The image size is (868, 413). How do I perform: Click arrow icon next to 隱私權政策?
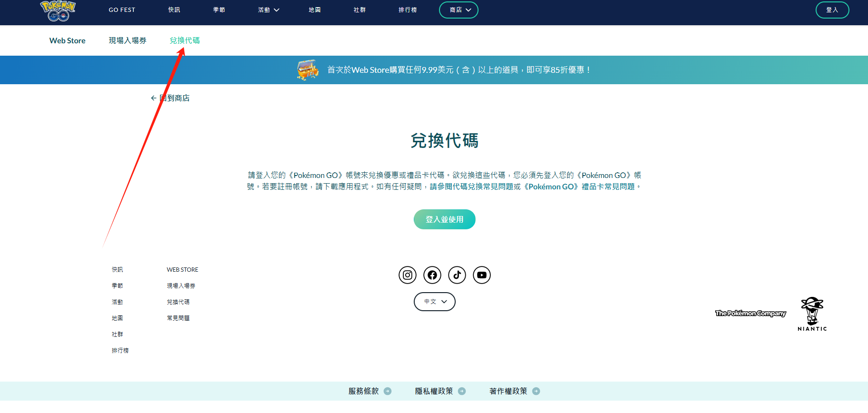point(462,391)
